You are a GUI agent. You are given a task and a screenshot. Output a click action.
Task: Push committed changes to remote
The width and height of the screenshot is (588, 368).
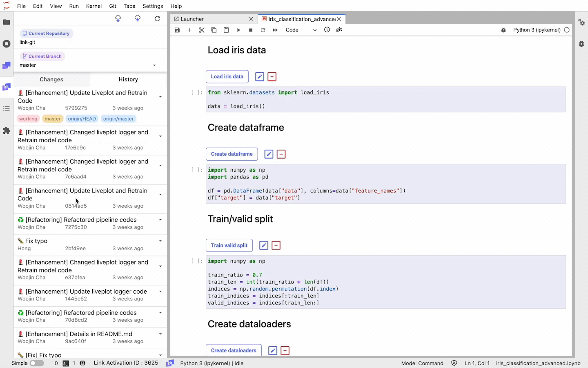click(138, 18)
